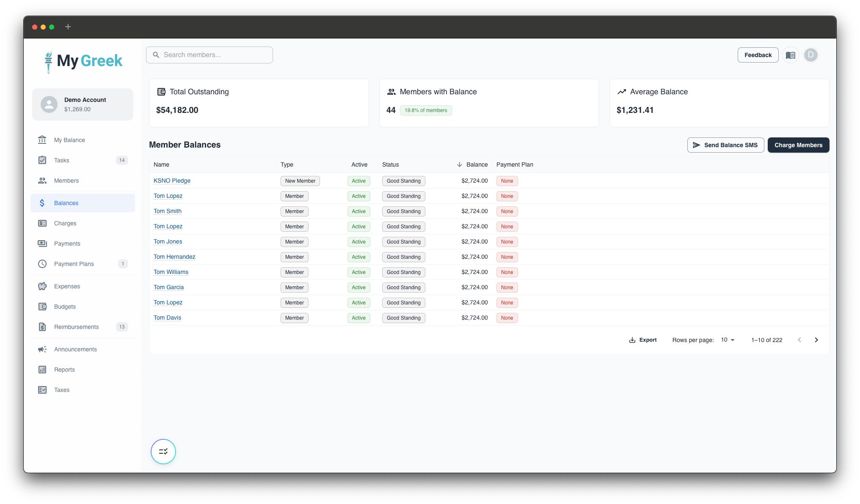Click the Expenses piggy bank icon

pos(42,286)
